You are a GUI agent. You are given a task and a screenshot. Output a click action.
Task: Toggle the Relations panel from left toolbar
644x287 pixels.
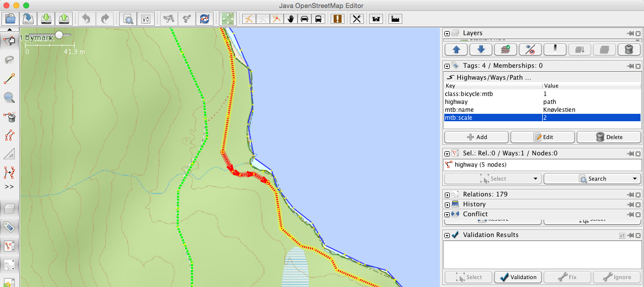coord(9,265)
